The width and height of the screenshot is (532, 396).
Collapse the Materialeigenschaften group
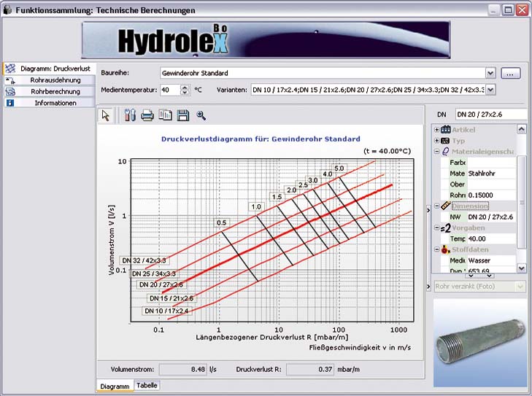436,151
